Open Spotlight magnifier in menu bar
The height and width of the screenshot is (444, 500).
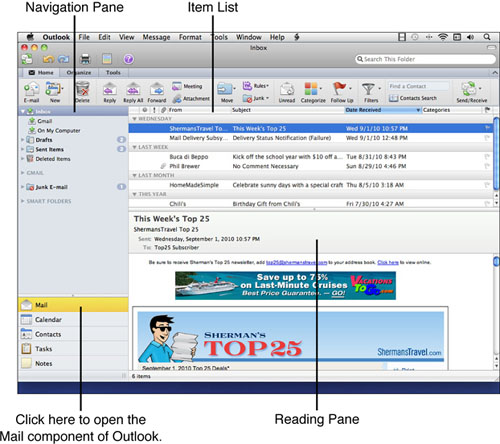coord(487,37)
